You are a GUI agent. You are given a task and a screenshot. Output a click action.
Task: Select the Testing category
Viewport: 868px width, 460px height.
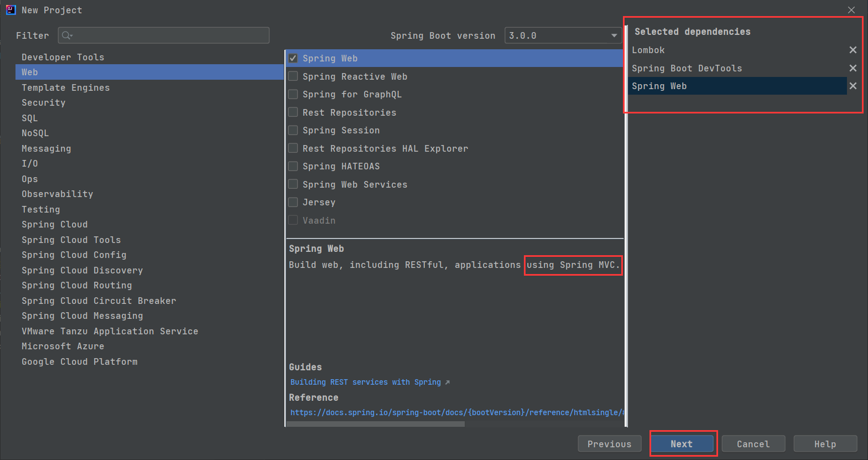tap(149, 209)
